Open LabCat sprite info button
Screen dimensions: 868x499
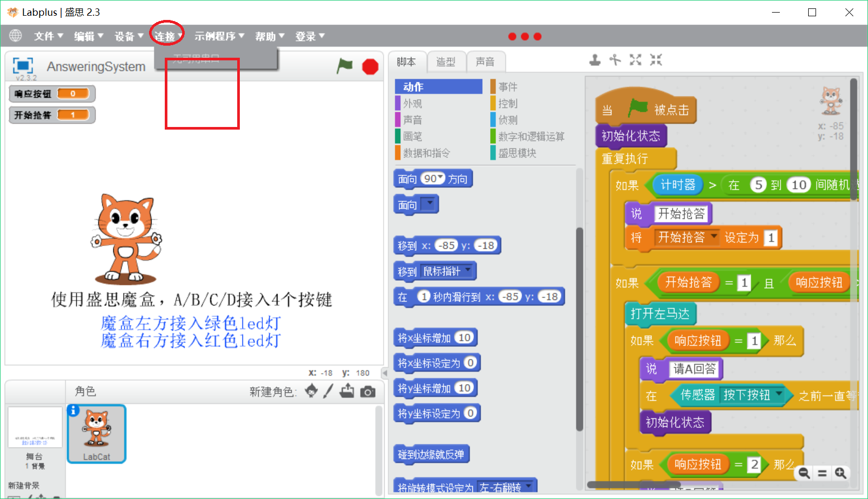coord(73,410)
